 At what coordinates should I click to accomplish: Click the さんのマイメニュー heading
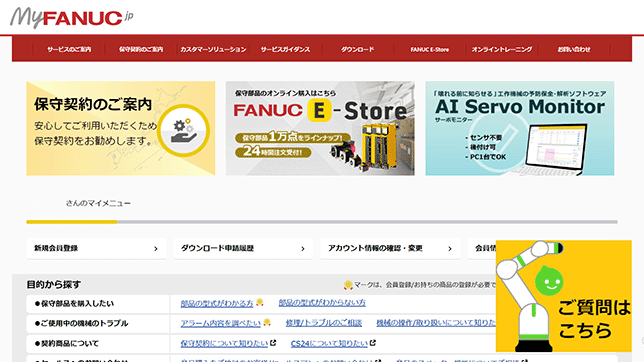tap(98, 203)
